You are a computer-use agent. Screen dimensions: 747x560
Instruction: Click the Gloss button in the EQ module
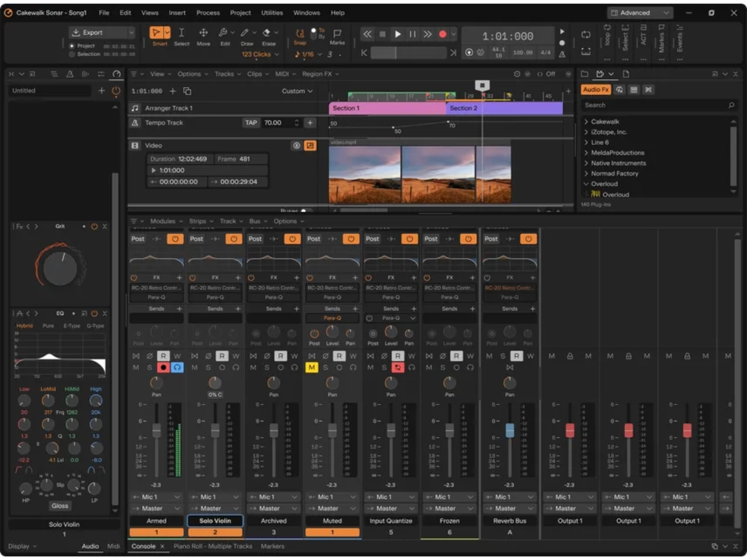[x=60, y=506]
